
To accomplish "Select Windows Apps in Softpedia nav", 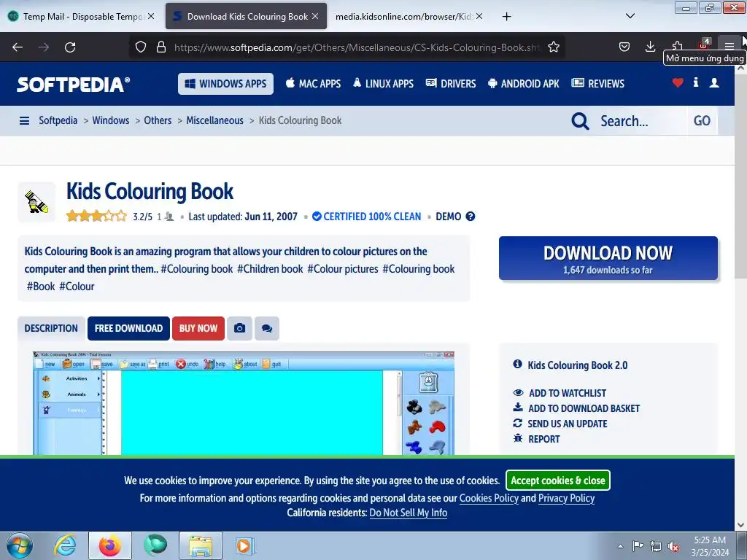I will pos(226,84).
